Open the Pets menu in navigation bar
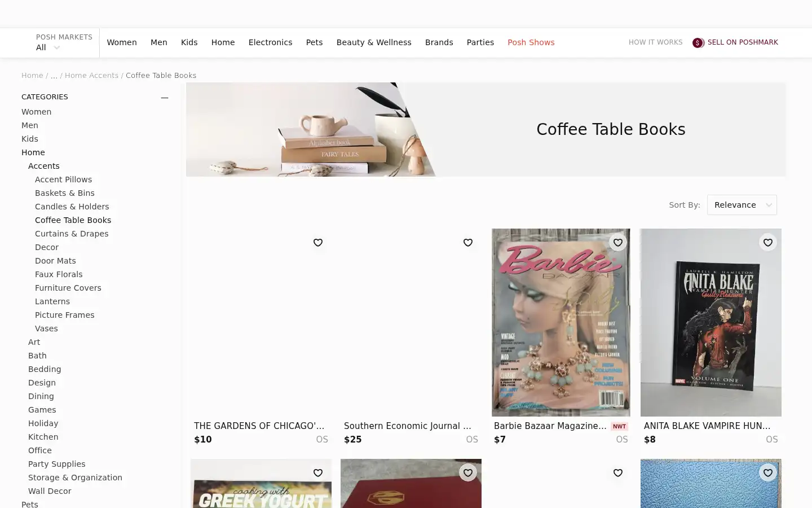This screenshot has width=812, height=508. [315, 42]
